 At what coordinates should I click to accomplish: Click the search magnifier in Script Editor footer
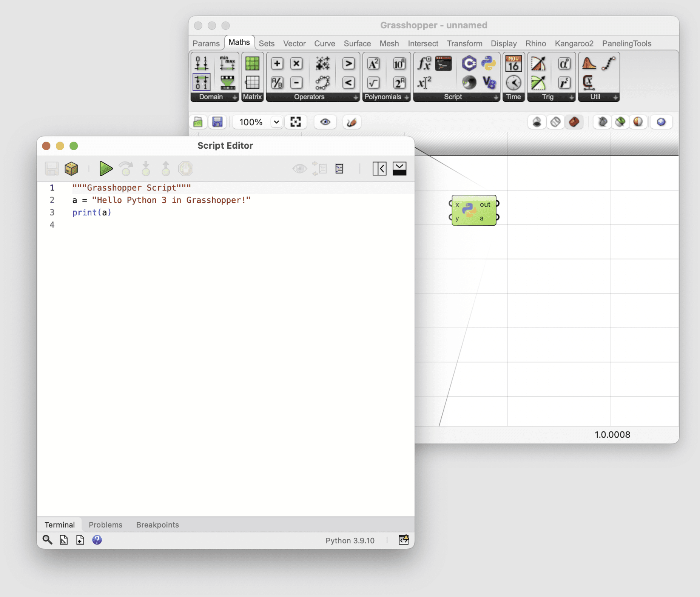pyautogui.click(x=47, y=540)
